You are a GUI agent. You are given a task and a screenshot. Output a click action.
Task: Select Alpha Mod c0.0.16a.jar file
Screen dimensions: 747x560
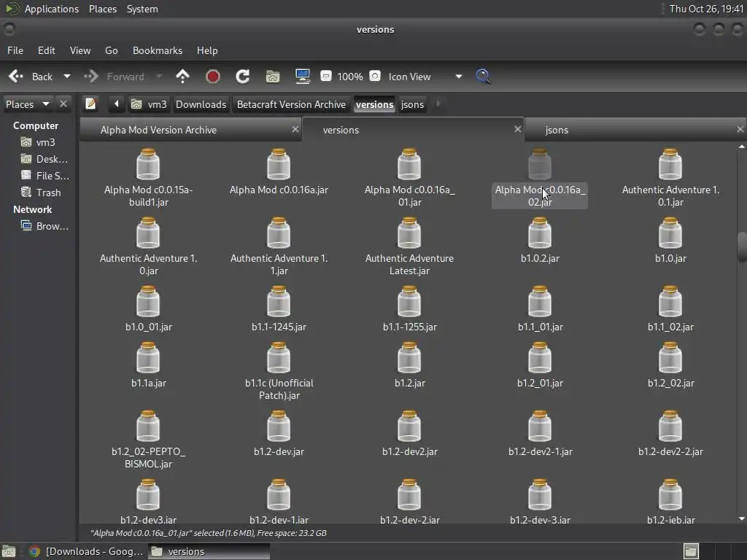279,171
